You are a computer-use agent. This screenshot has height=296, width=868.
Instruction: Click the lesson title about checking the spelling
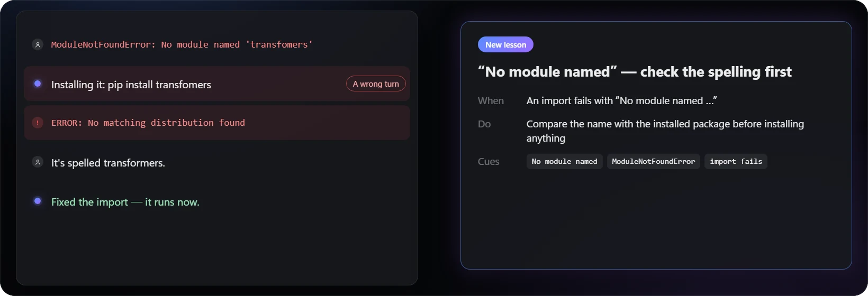point(635,72)
